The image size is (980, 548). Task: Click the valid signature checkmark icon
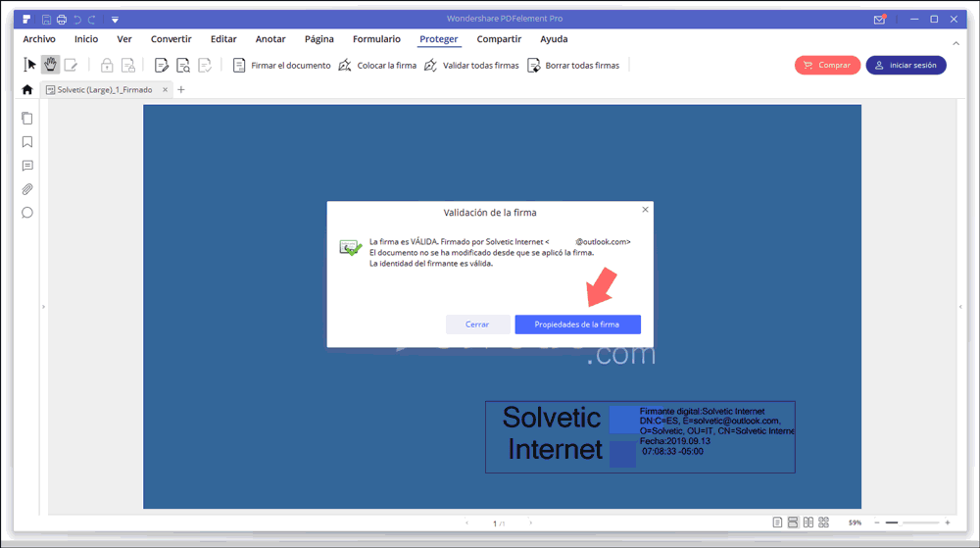(350, 247)
